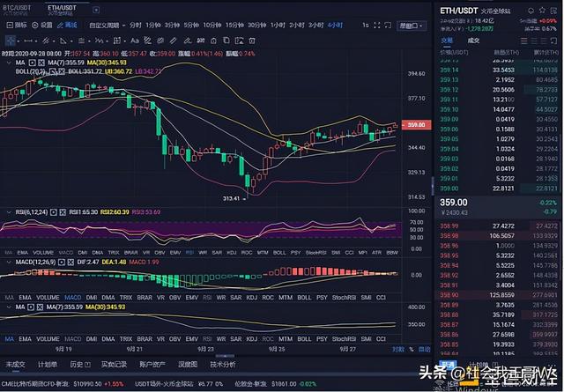Screen dimensions: 564x392
Task: Click the bell alert icon beside ETH/USDT
Action: pyautogui.click(x=531, y=11)
